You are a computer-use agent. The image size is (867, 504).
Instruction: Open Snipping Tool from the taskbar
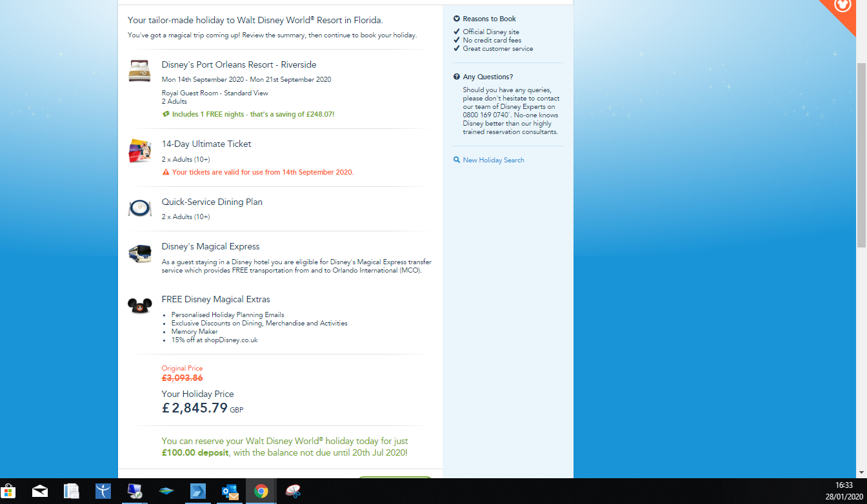tap(293, 492)
